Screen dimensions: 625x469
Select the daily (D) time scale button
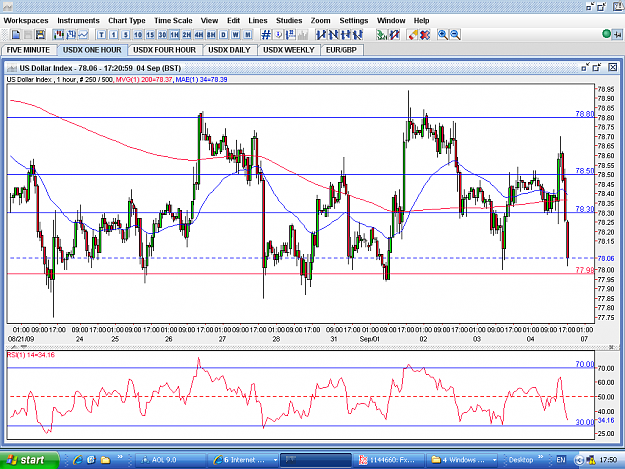pyautogui.click(x=224, y=35)
